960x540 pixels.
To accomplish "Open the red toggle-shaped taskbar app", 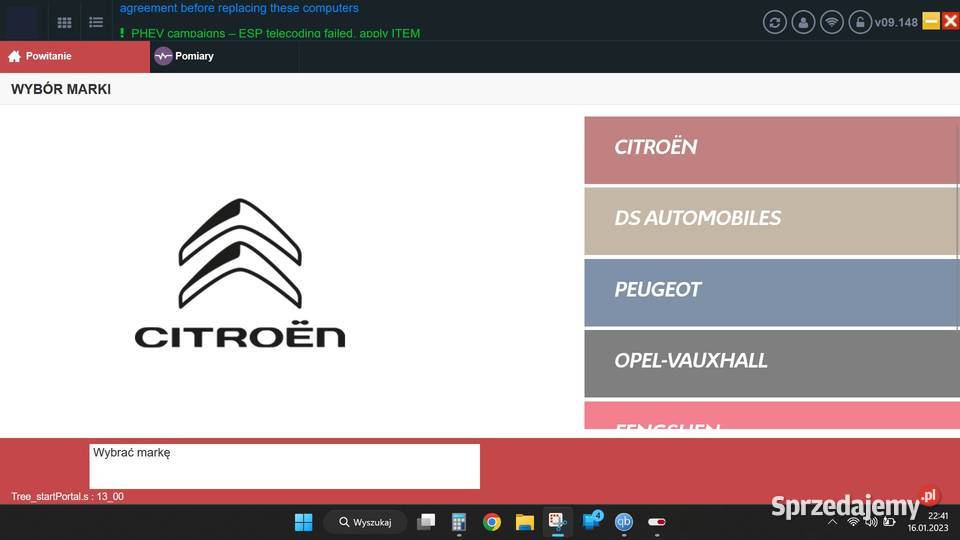I will (657, 522).
